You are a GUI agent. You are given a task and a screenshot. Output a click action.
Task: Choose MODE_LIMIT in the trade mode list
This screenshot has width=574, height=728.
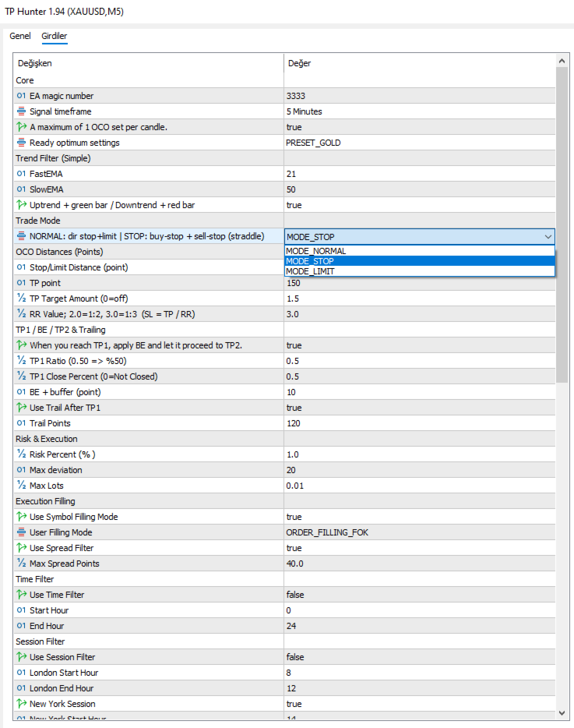(310, 271)
